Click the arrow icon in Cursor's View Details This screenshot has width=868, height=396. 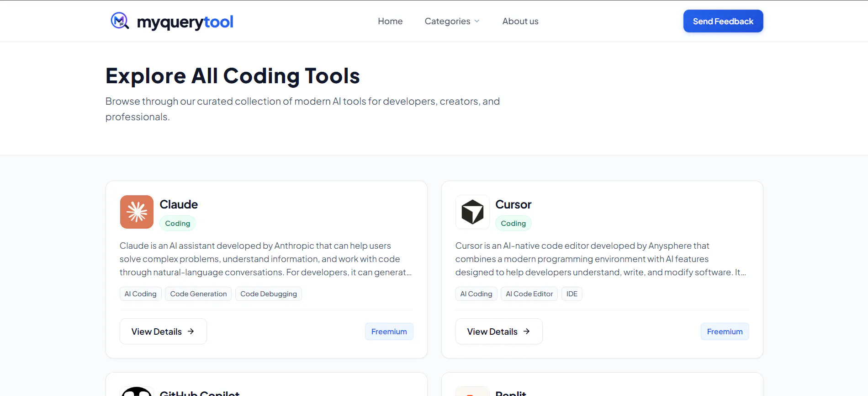(x=527, y=332)
